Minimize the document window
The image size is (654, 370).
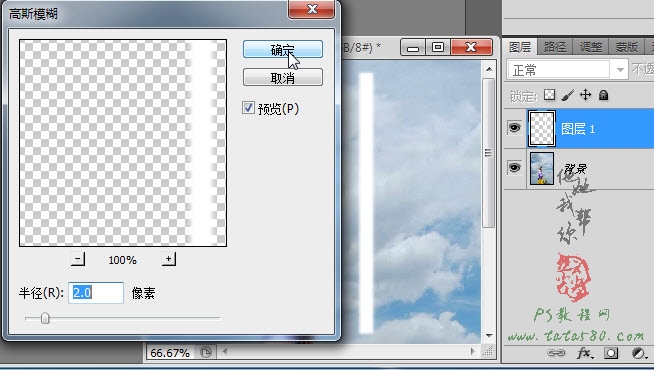[413, 48]
